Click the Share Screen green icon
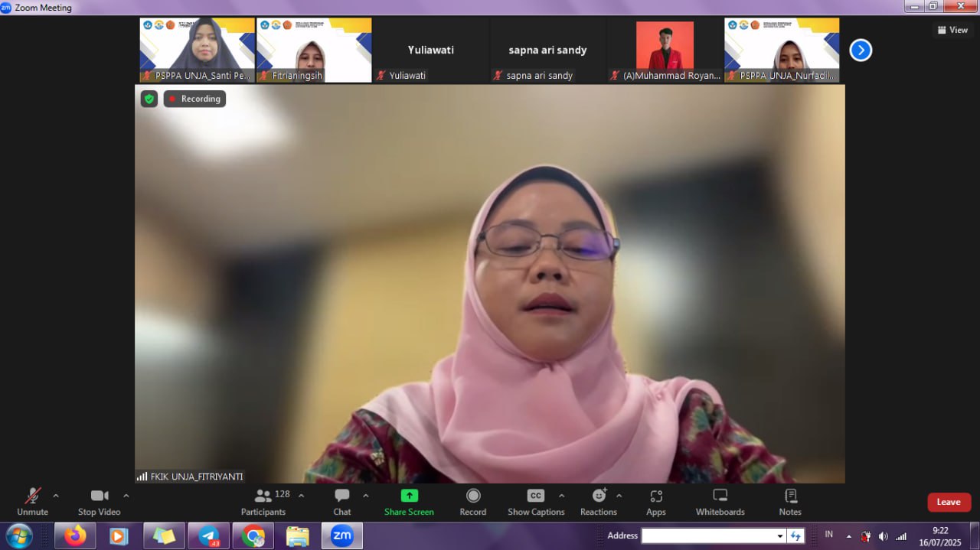Screen dimensions: 980x550 click(x=409, y=496)
